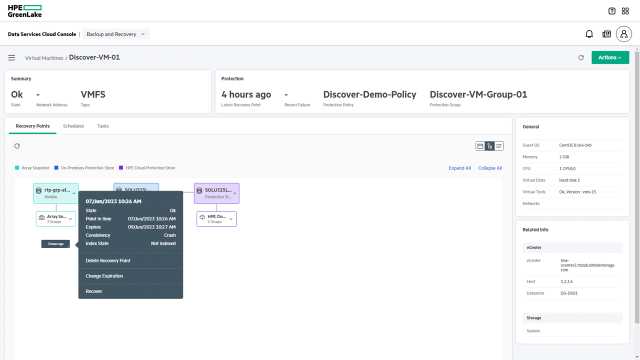Screen dimensions: 640x360
Task: Open the hamburger navigation menu
Action: click(11, 58)
